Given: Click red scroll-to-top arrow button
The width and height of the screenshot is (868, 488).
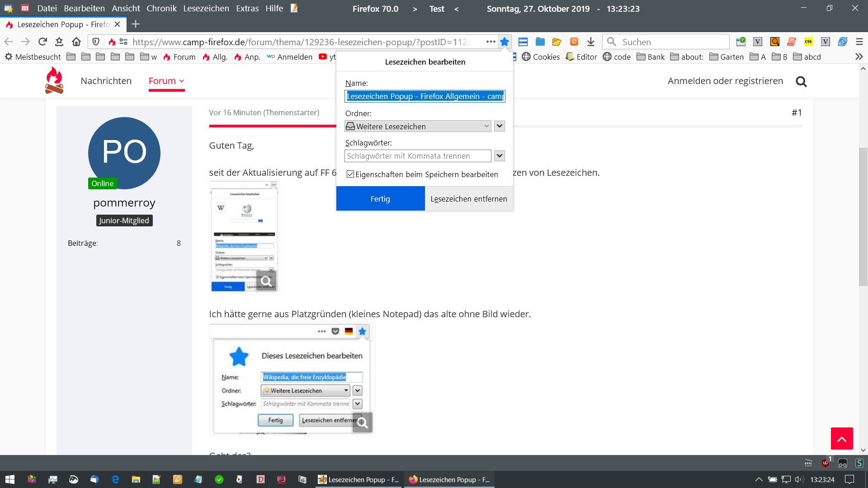Looking at the screenshot, I should coord(841,438).
